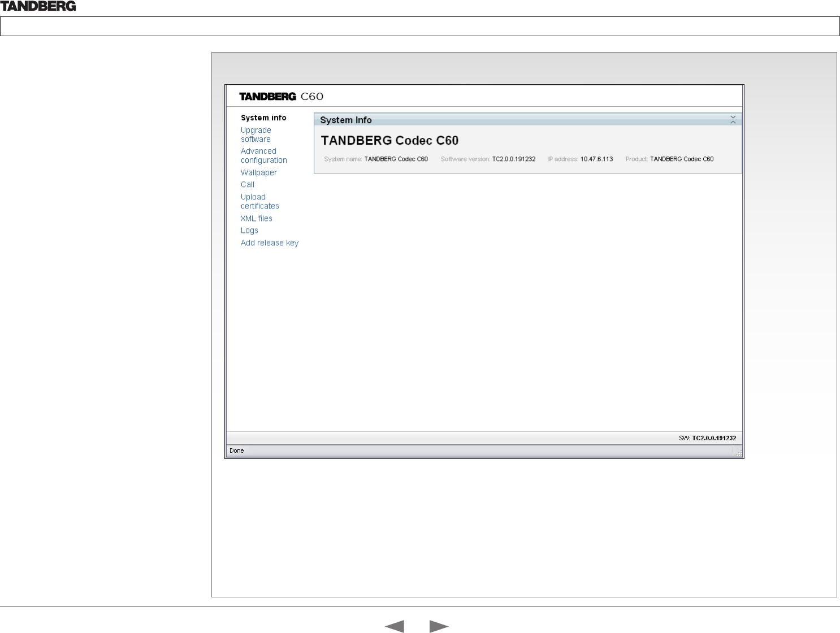Select the System name value text
This screenshot has width=840, height=633.
pyautogui.click(x=396, y=159)
